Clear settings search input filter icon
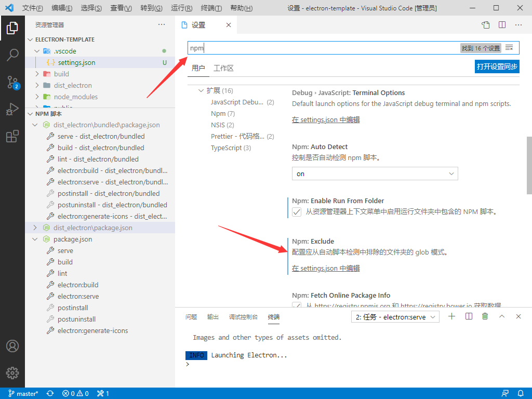Screen dimensions: 532x399 tap(509, 48)
